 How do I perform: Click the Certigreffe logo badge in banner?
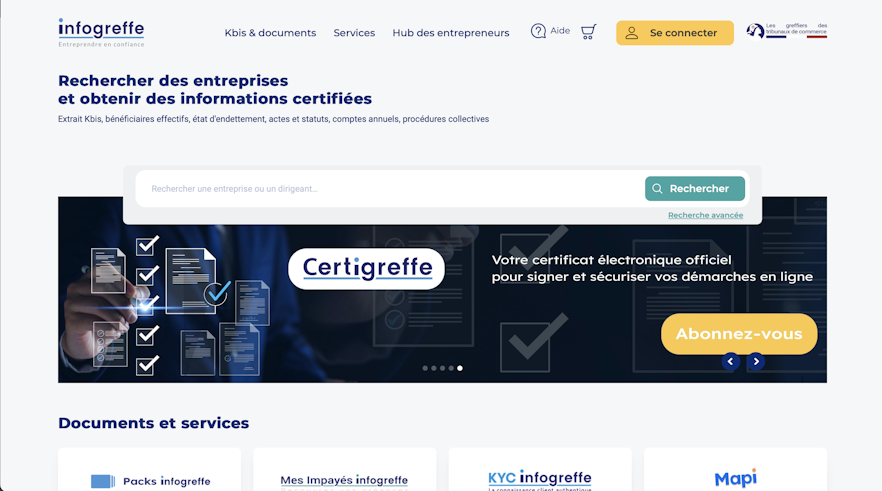(366, 268)
